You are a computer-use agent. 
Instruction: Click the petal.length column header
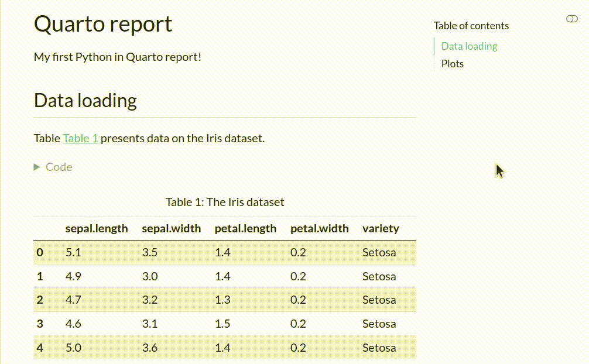click(245, 228)
